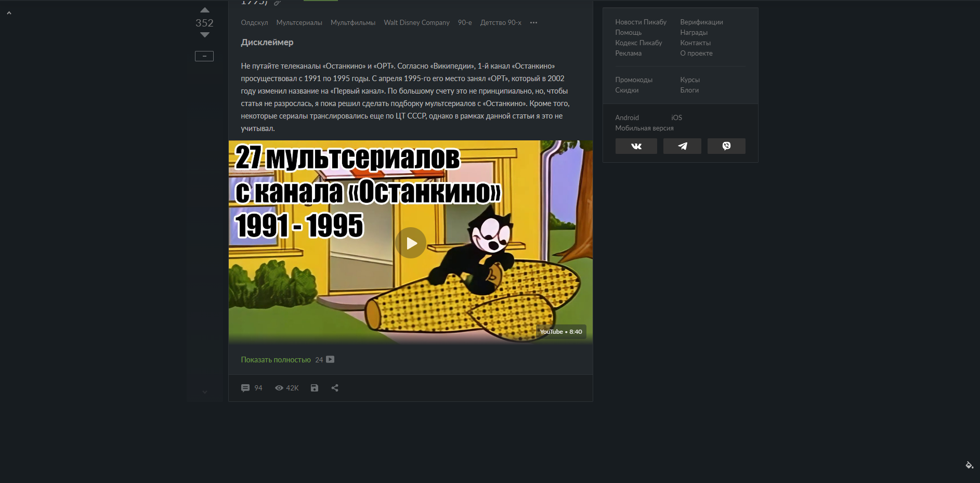980x483 pixels.
Task: Click the video icon next to 24
Action: [330, 359]
